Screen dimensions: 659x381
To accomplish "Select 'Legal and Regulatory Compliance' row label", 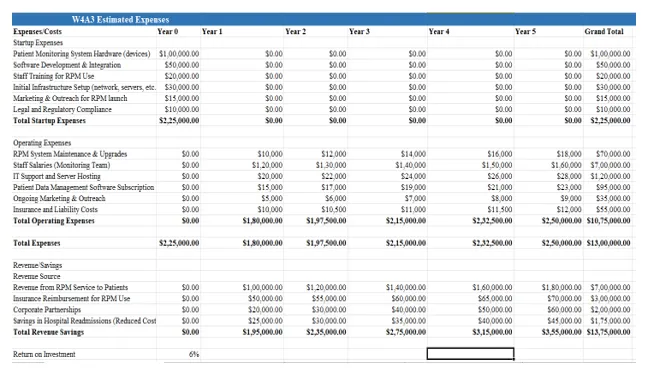I will click(x=62, y=110).
